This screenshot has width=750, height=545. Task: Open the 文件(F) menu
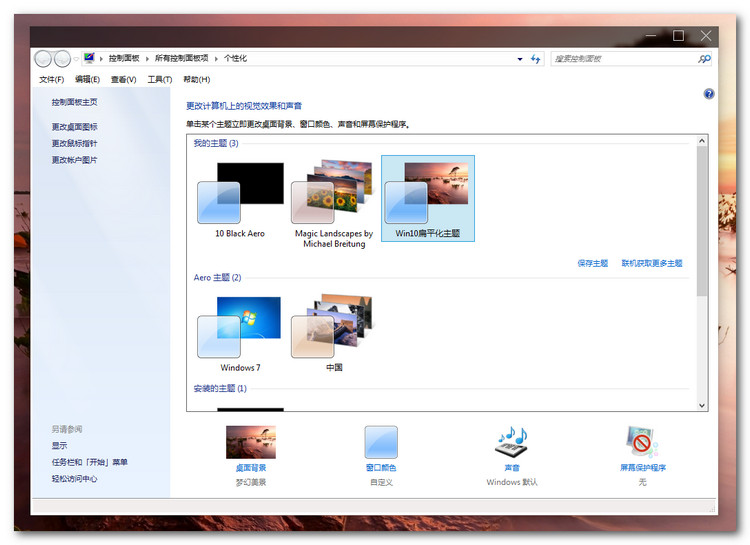pyautogui.click(x=51, y=79)
